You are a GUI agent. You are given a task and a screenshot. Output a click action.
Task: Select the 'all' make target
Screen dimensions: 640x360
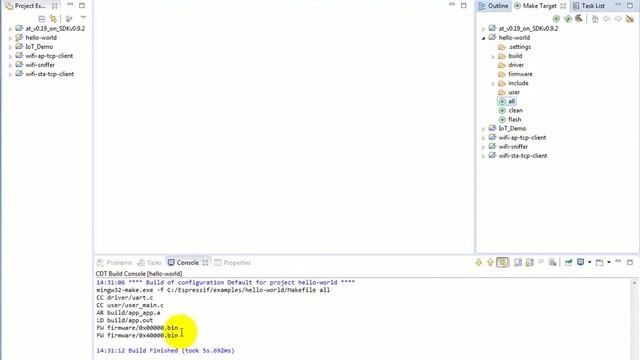507,101
